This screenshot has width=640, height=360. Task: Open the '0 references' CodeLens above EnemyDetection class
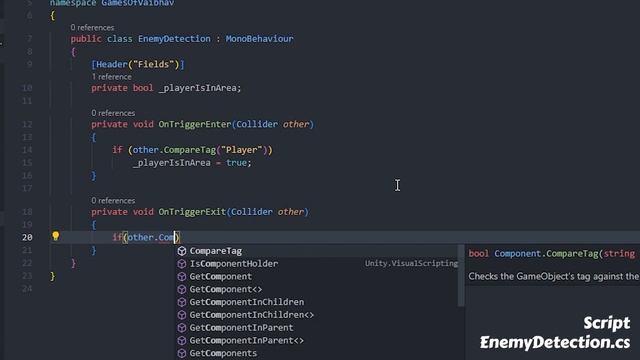92,27
